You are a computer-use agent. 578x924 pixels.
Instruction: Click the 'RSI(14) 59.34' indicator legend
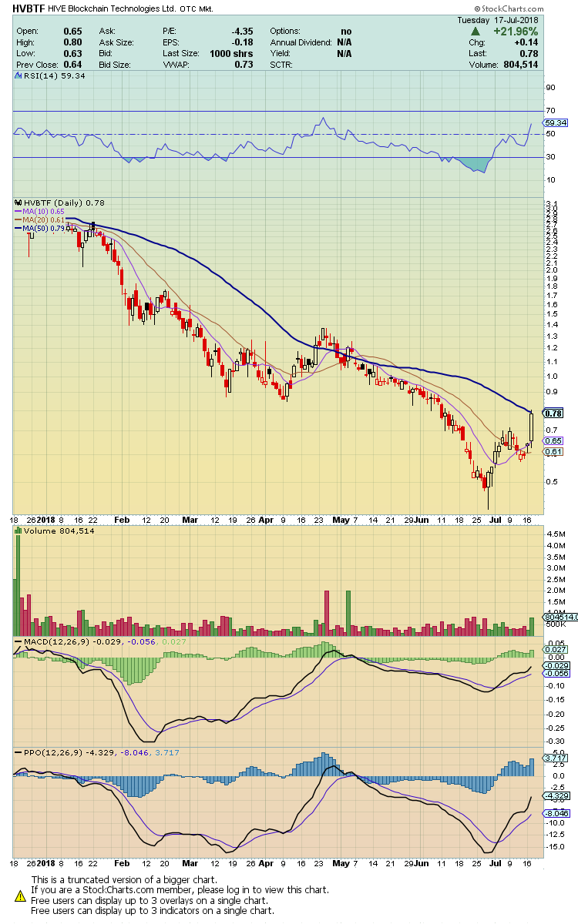(x=54, y=76)
